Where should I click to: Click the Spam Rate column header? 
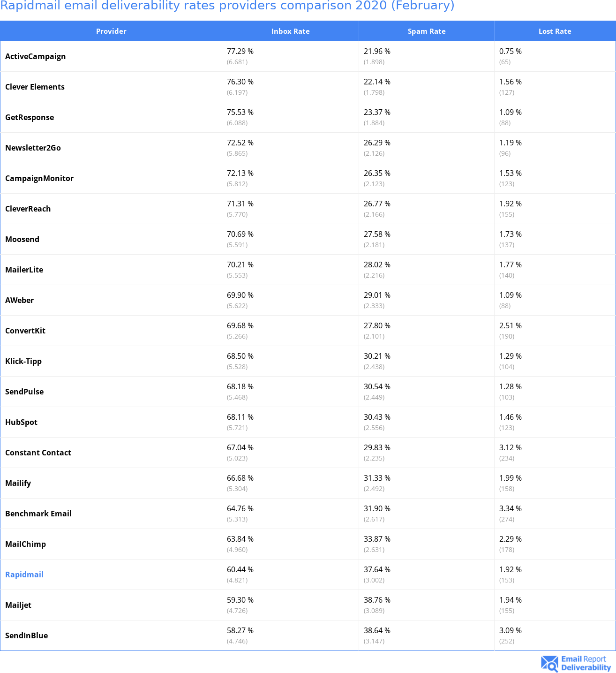point(426,31)
